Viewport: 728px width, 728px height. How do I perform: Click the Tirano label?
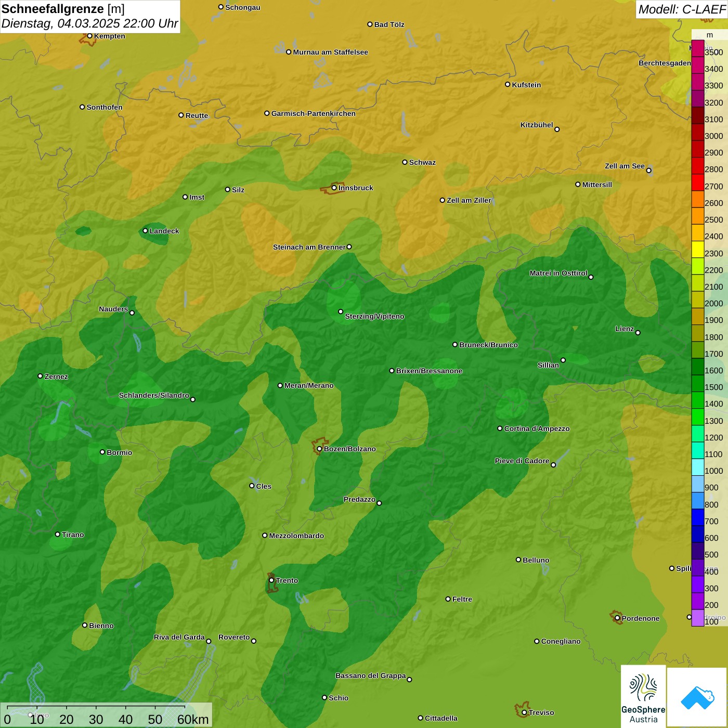[x=73, y=535]
